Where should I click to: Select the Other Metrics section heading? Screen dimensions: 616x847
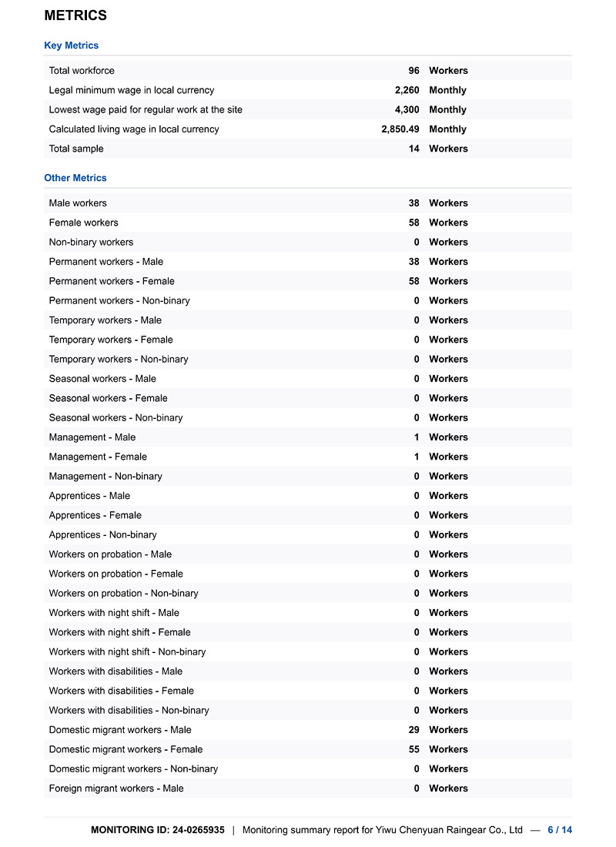pyautogui.click(x=75, y=178)
